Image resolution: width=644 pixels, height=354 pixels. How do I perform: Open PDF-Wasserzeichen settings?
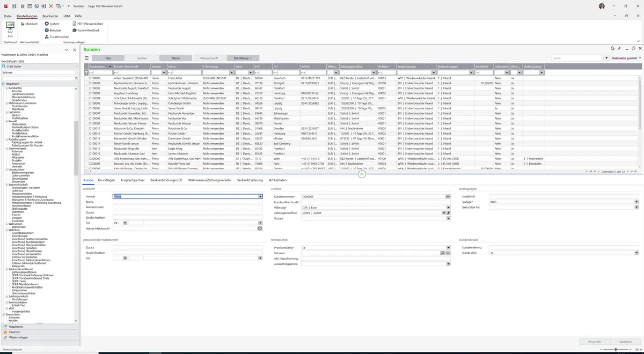(x=87, y=24)
